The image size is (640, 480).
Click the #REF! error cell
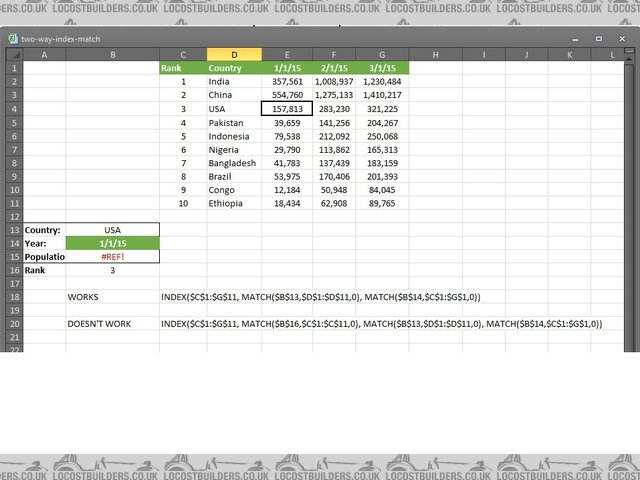112,257
